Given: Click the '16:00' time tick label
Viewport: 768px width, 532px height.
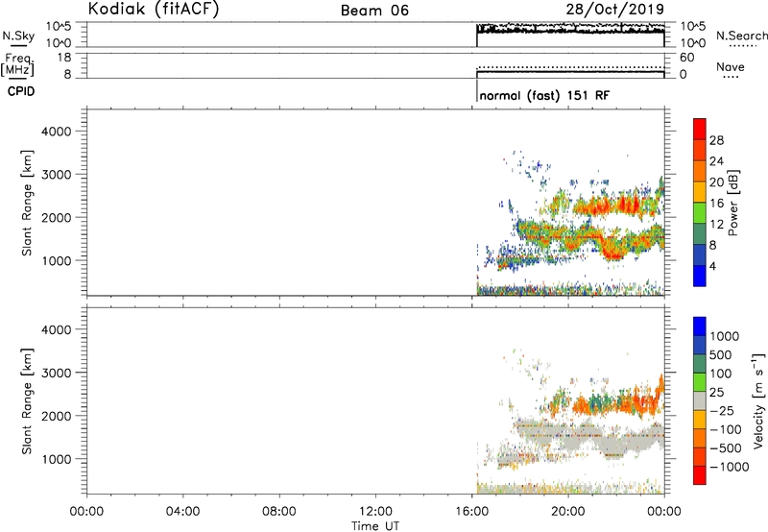Looking at the screenshot, I should pyautogui.click(x=471, y=512).
